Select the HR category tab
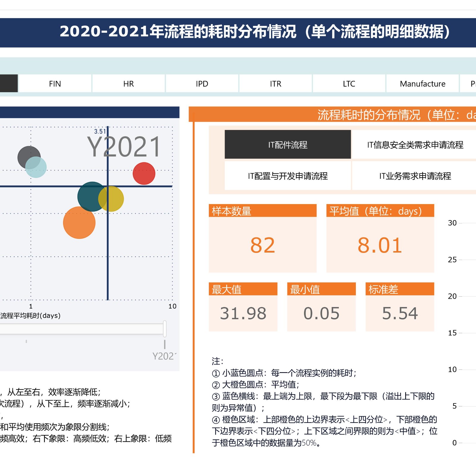The width and height of the screenshot is (476, 476). 129,84
